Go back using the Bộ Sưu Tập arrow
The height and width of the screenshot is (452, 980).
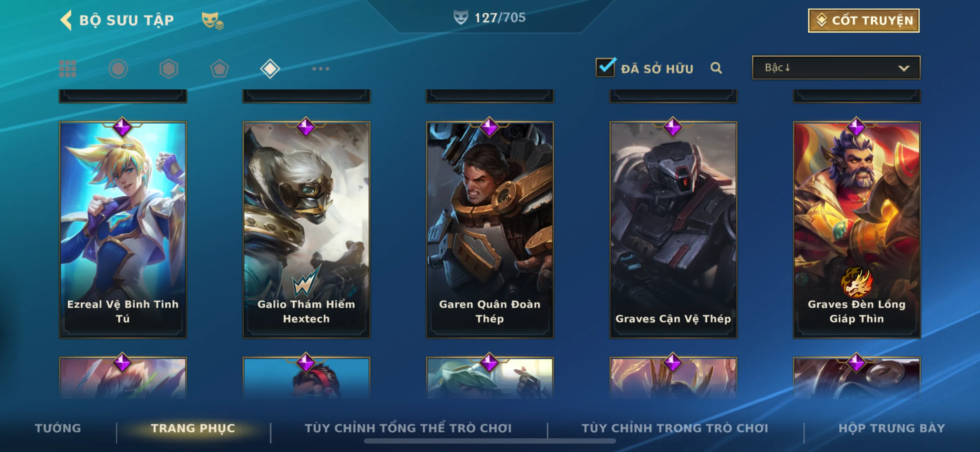click(x=66, y=20)
